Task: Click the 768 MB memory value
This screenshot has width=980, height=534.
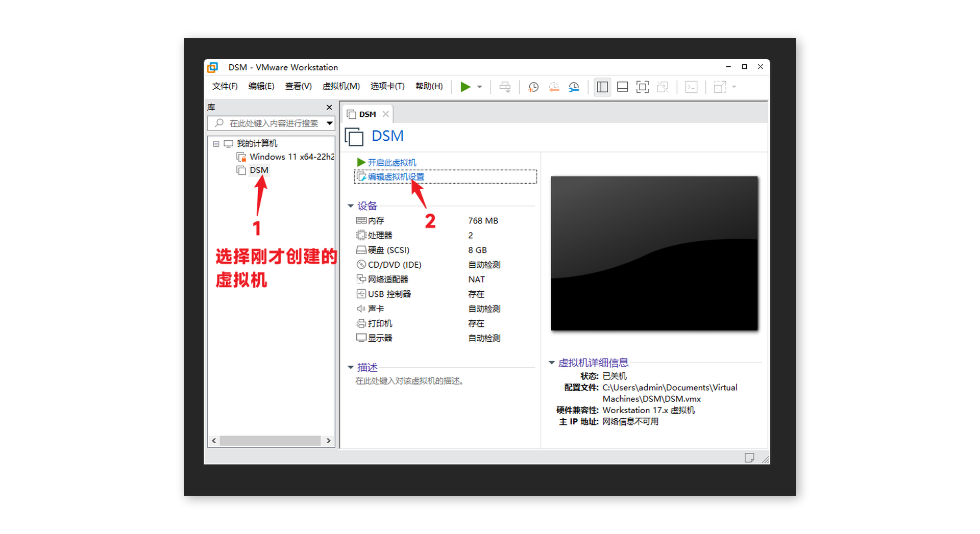Action: pos(483,221)
